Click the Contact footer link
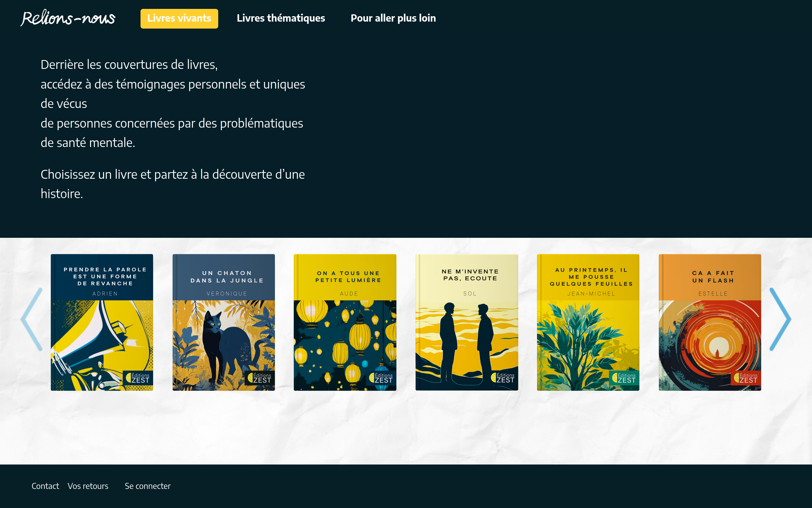Screen dimensions: 812x508 point(45,486)
